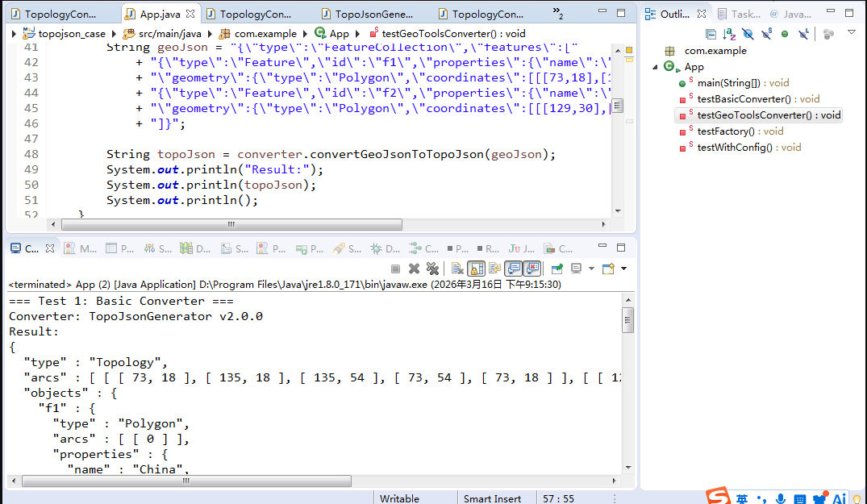Show hidden editor tabs list

click(x=558, y=13)
